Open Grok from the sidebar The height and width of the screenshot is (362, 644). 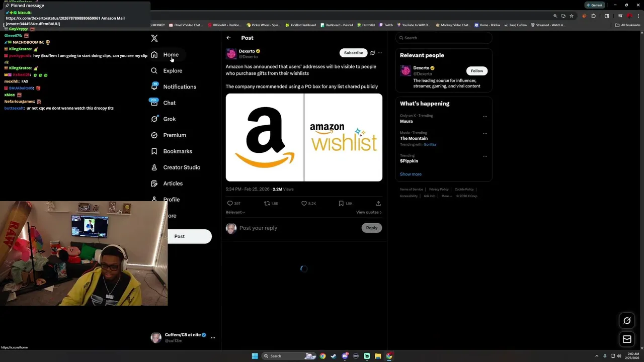(163, 119)
